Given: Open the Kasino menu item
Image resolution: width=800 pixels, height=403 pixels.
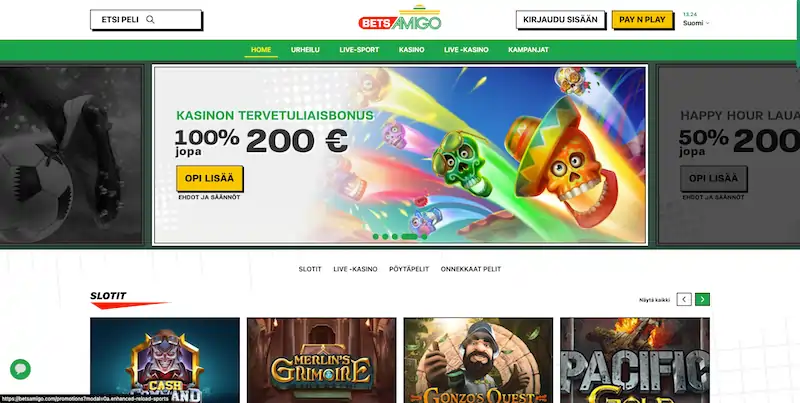Looking at the screenshot, I should [x=411, y=49].
